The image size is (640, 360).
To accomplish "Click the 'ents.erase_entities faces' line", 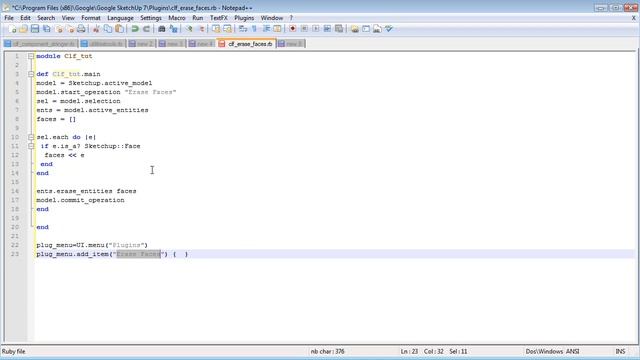I will [x=87, y=191].
